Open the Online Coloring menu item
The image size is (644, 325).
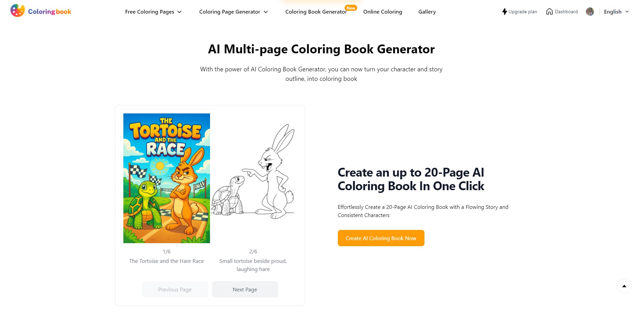click(x=383, y=12)
